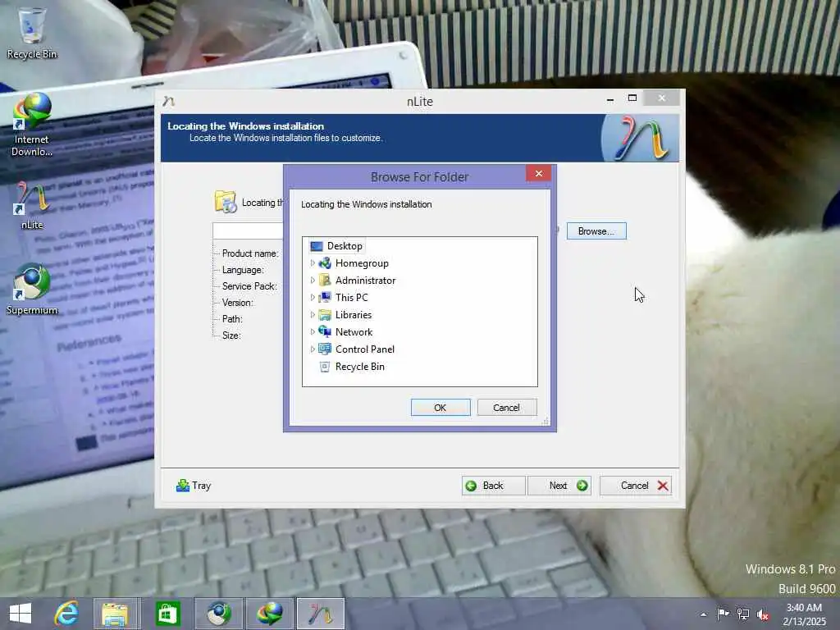
Task: Click the nLite title bar icon
Action: pyautogui.click(x=169, y=101)
